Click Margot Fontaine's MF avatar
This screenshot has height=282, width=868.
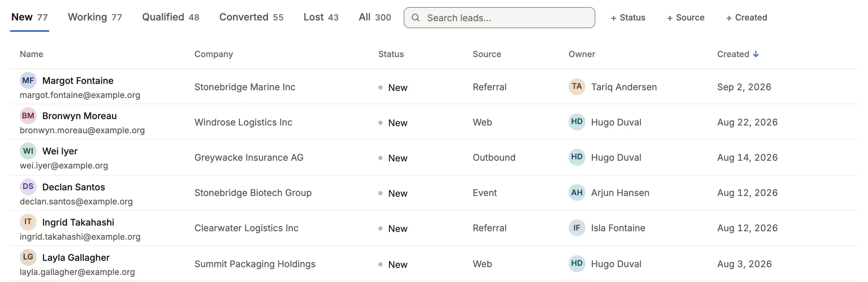(x=28, y=80)
